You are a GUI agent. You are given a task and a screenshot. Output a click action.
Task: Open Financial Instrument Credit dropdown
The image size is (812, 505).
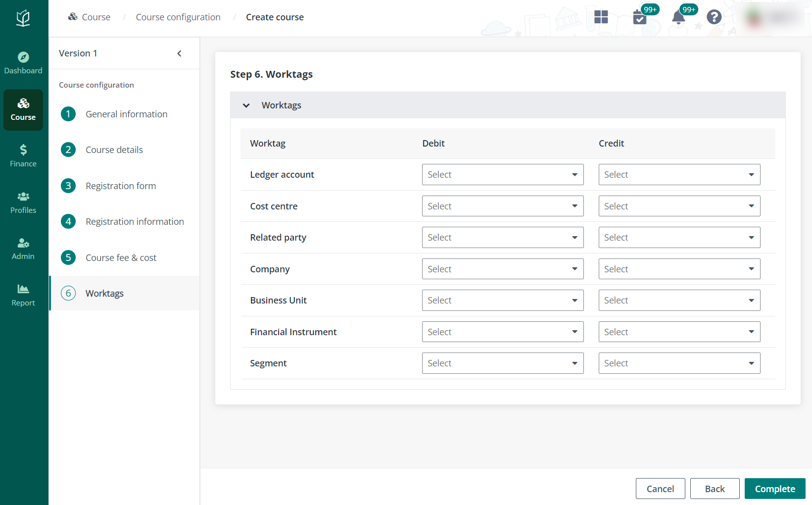click(x=679, y=332)
